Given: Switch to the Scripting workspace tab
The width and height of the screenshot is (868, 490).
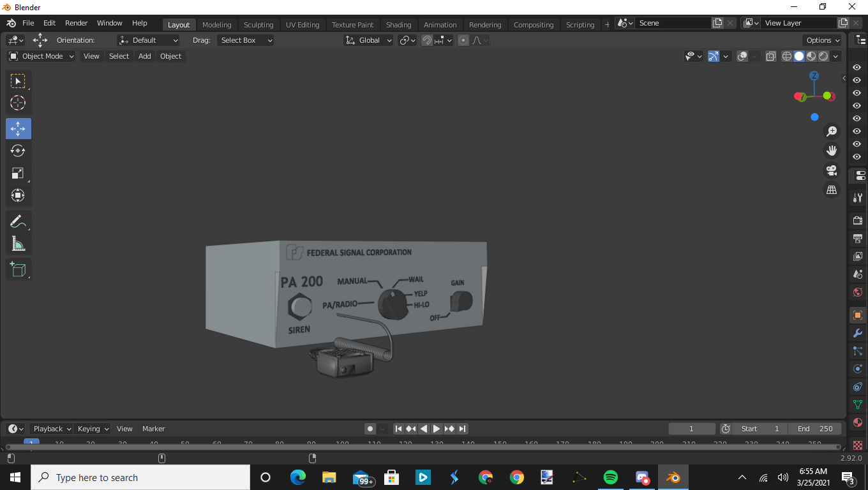Looking at the screenshot, I should click(580, 25).
